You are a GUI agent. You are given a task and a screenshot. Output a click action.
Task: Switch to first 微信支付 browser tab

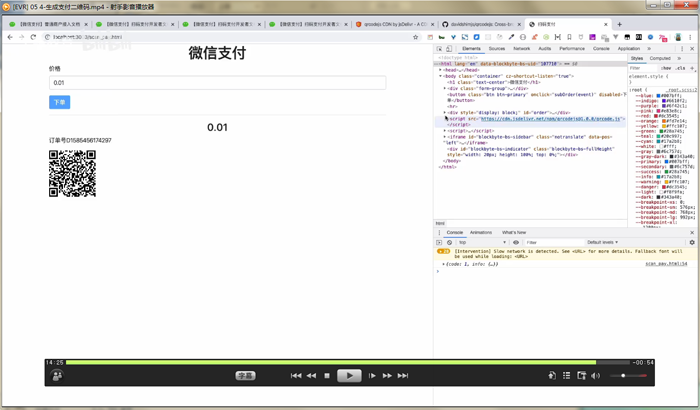(x=48, y=24)
